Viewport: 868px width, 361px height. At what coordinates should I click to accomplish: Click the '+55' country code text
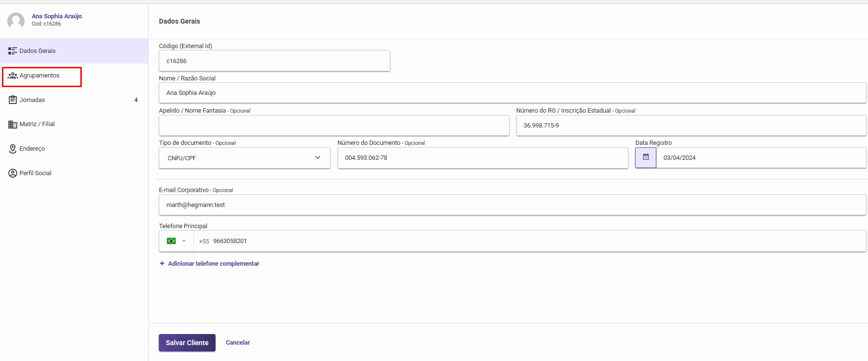tap(204, 242)
